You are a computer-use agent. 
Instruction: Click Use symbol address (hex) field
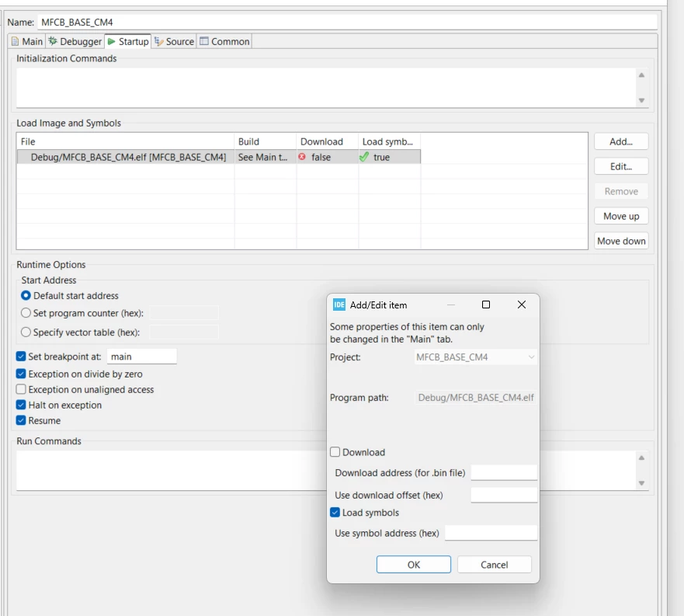tap(491, 533)
